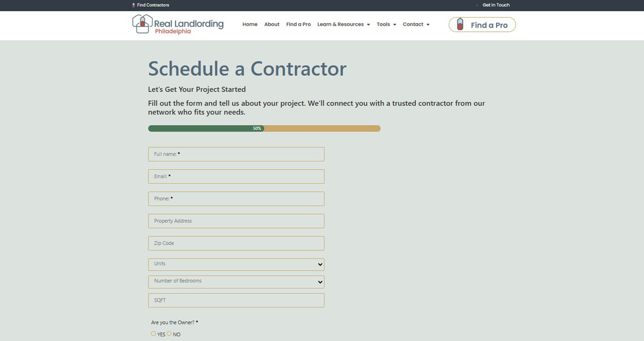644x341 pixels.
Task: Click the Find Contractors top link
Action: (153, 5)
